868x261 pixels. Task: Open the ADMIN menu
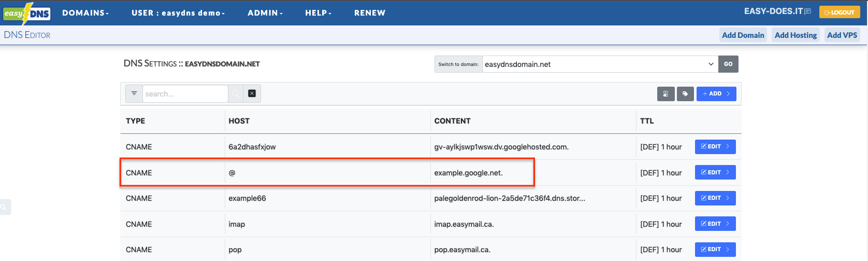(x=265, y=13)
